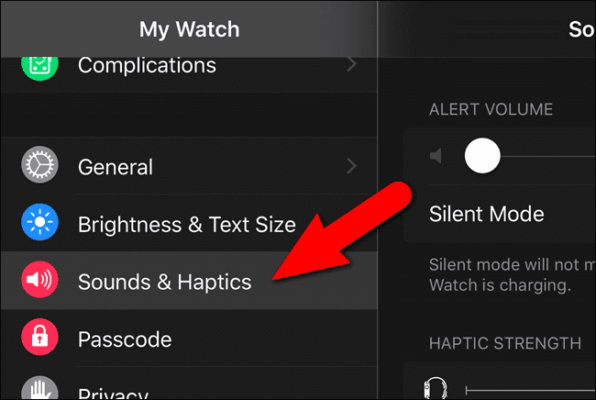Click the Alert Volume slider knob

coord(482,156)
